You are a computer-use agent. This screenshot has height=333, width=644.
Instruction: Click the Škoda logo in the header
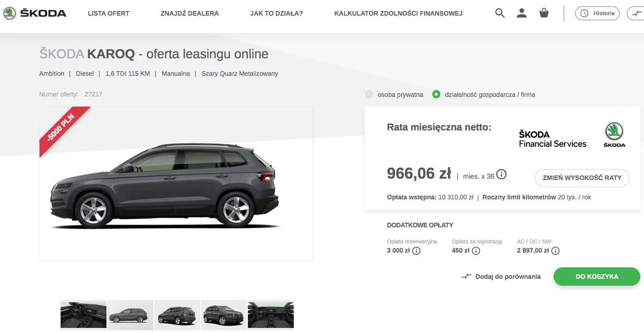tap(35, 13)
